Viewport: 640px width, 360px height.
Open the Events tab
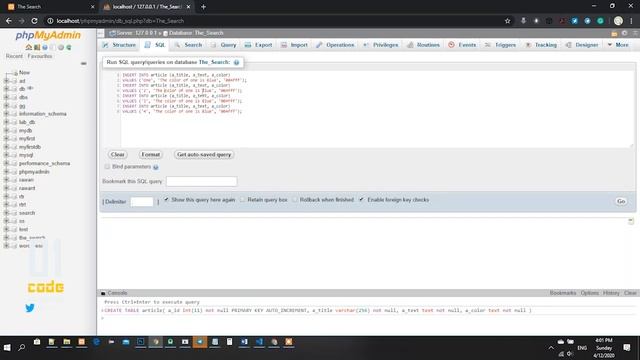(x=462, y=45)
